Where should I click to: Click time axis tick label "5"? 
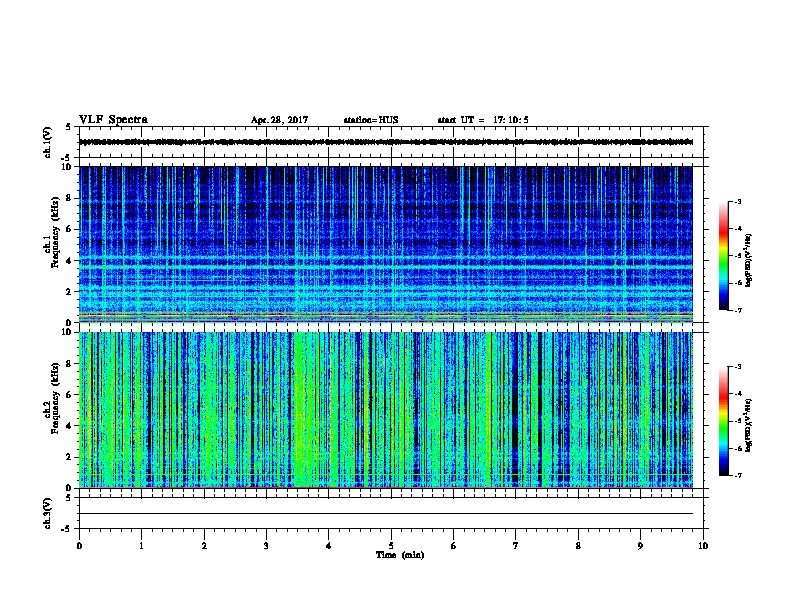click(391, 546)
